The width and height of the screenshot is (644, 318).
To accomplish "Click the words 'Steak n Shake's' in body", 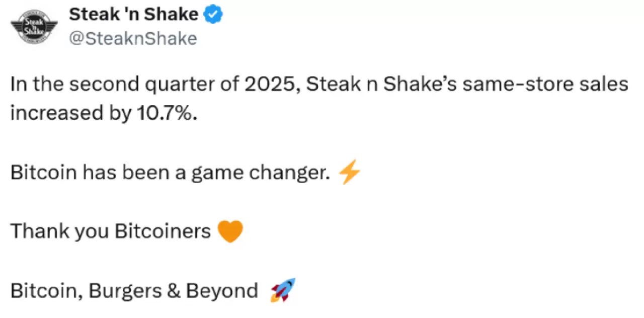I will coord(382,84).
